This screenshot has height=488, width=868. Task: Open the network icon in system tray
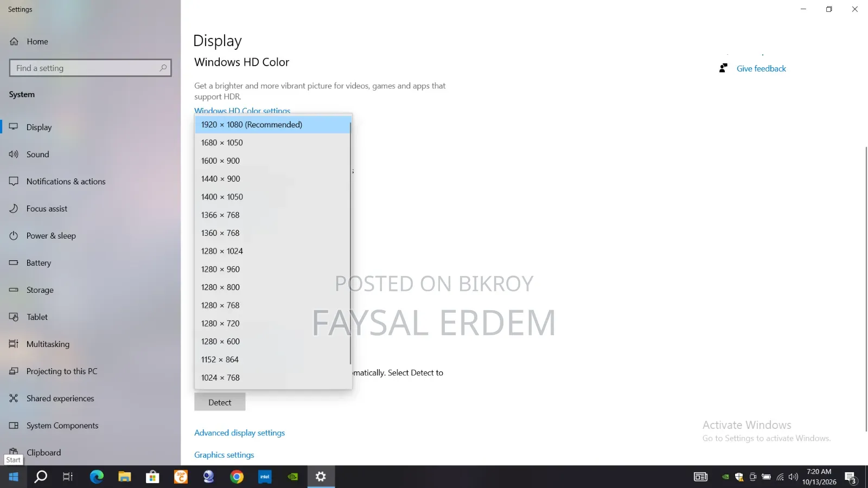780,477
